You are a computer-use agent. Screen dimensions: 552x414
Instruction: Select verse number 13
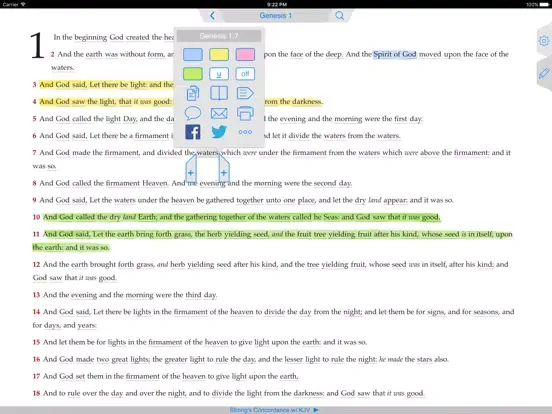[x=36, y=295]
